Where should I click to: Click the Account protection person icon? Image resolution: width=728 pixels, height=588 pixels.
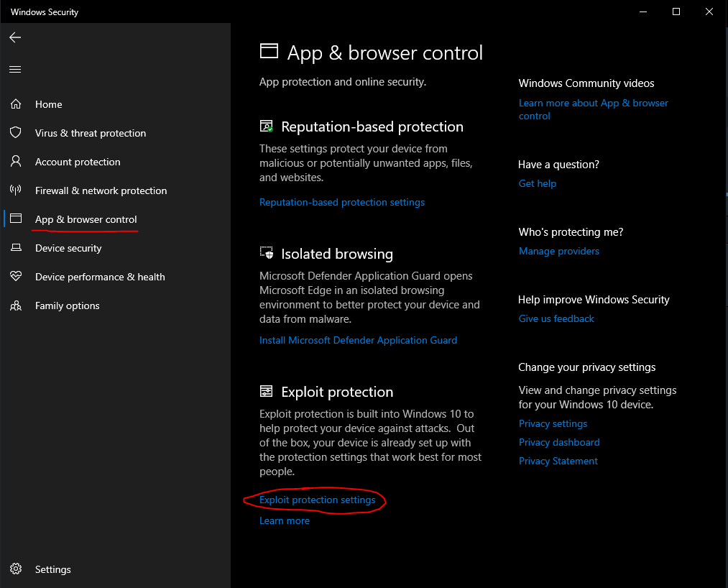15,162
